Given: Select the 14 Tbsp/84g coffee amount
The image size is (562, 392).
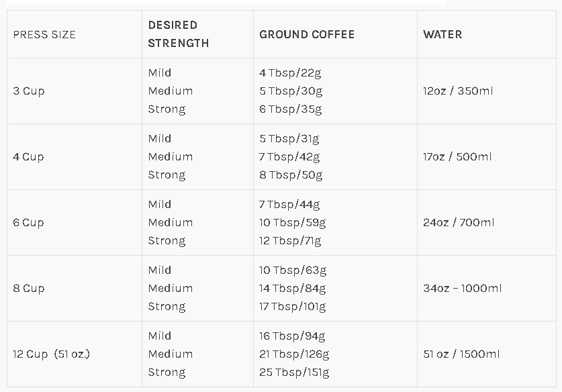Looking at the screenshot, I should click(293, 289).
